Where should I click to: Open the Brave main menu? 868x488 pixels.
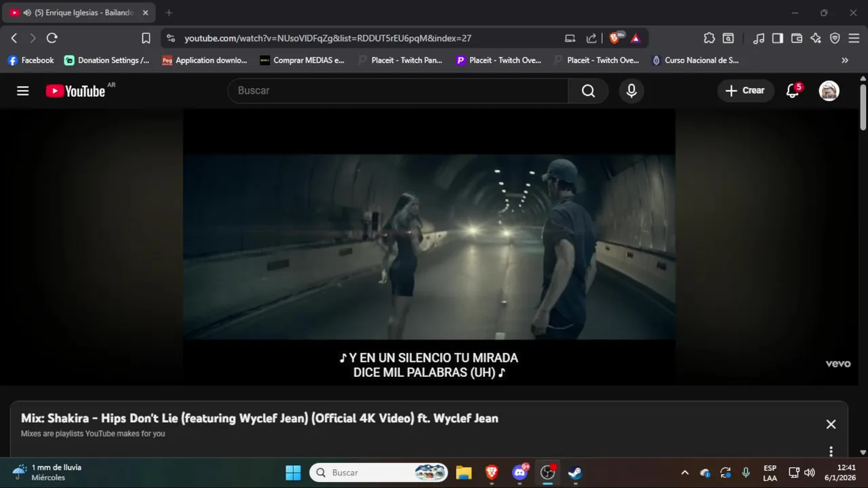(854, 38)
